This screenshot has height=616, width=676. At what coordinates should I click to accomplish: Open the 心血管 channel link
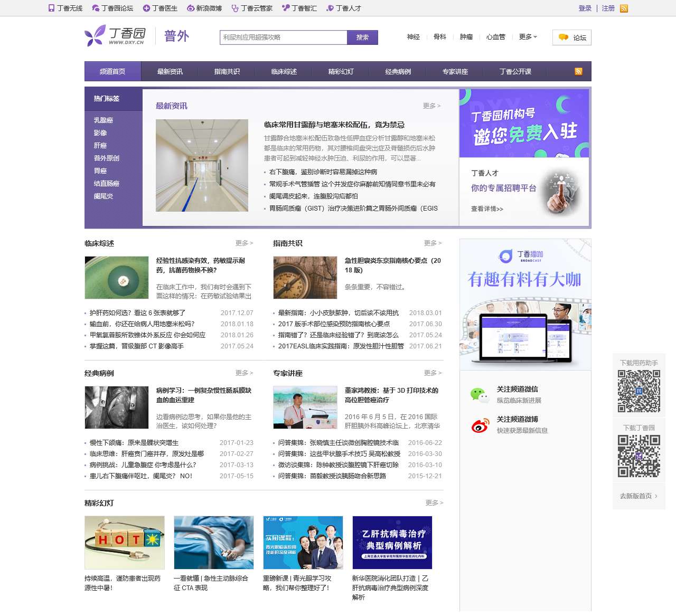(496, 37)
